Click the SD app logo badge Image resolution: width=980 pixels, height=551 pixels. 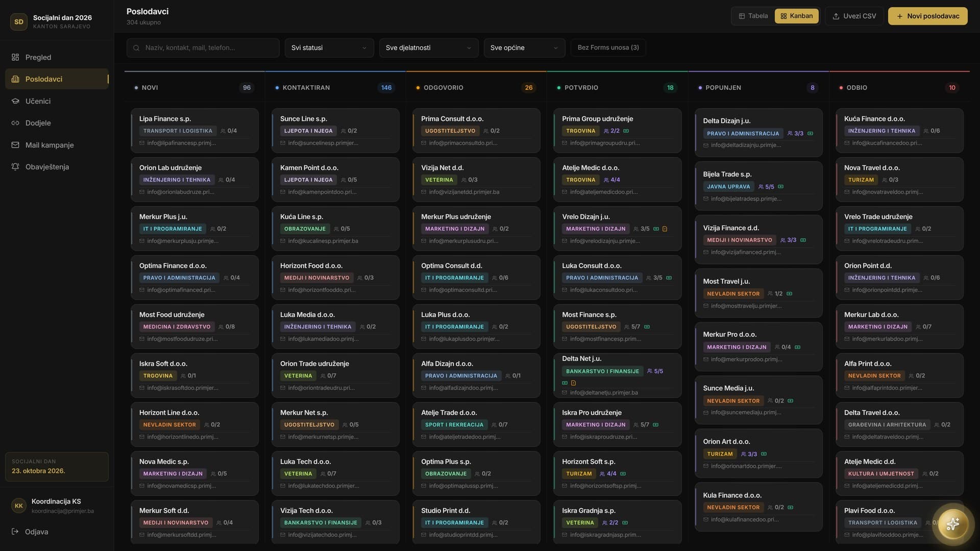[19, 22]
